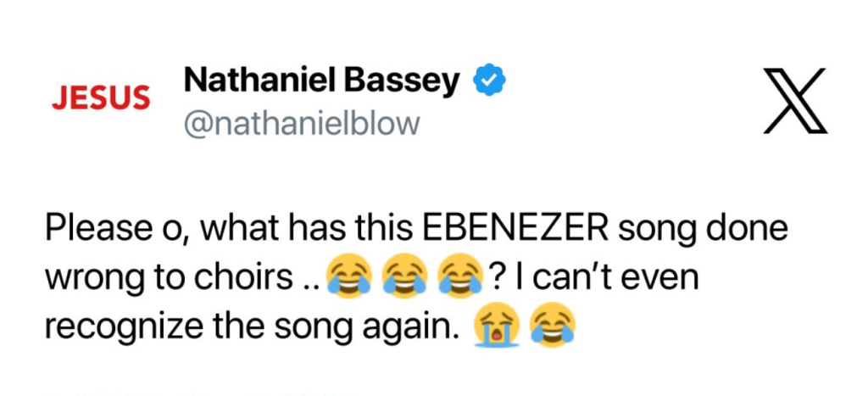Open Nathaniel Bassey's profile name link
Viewport: 868px width, 396px height.
(x=321, y=81)
